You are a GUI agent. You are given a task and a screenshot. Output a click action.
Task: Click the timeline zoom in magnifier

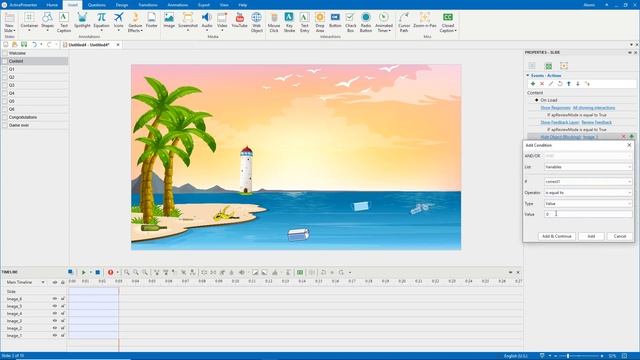(127, 272)
